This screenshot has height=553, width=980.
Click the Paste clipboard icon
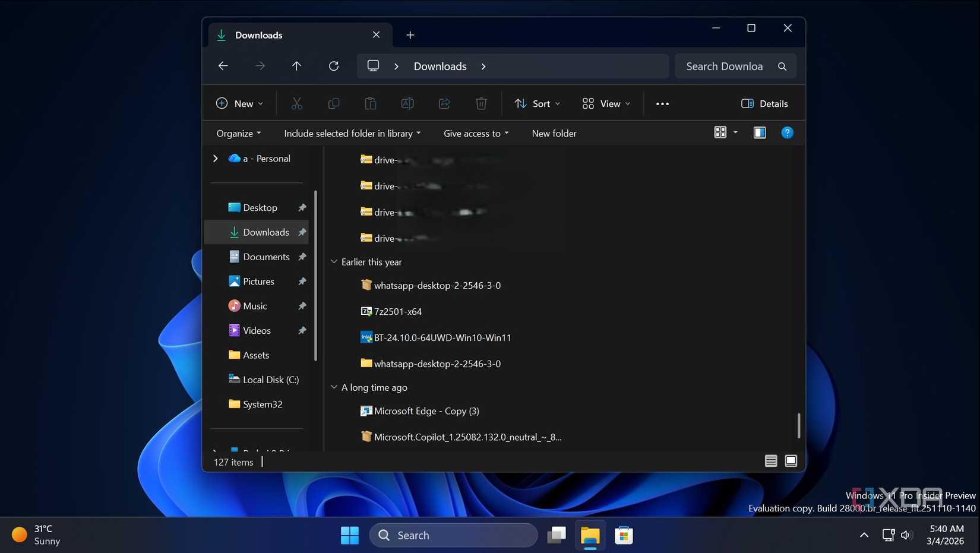(x=371, y=103)
